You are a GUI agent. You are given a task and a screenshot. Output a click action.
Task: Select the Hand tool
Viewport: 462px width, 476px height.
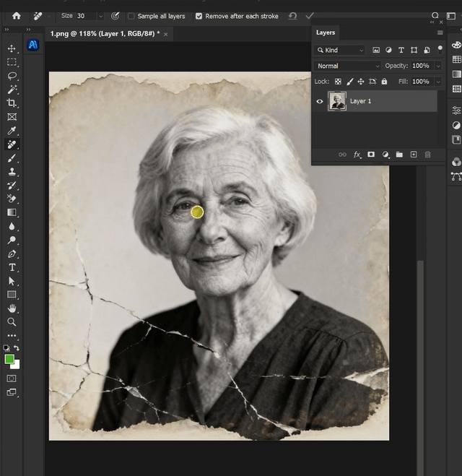[x=12, y=308]
